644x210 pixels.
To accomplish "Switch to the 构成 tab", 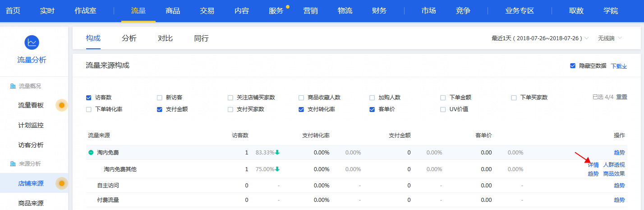I will click(x=93, y=38).
